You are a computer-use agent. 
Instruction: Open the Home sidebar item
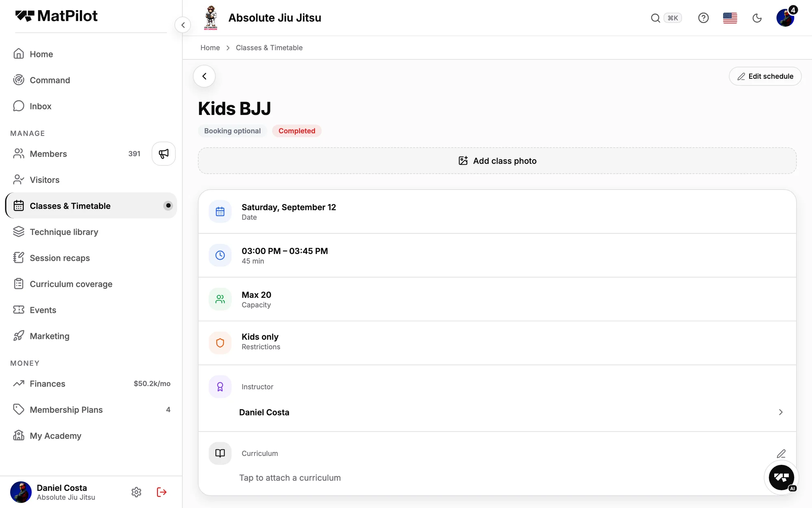tap(91, 54)
